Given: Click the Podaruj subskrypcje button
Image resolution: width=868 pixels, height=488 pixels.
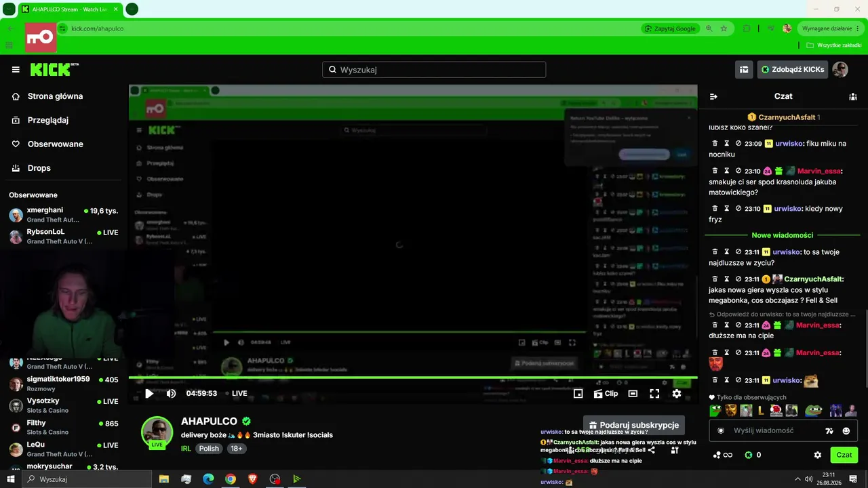Looking at the screenshot, I should click(633, 425).
